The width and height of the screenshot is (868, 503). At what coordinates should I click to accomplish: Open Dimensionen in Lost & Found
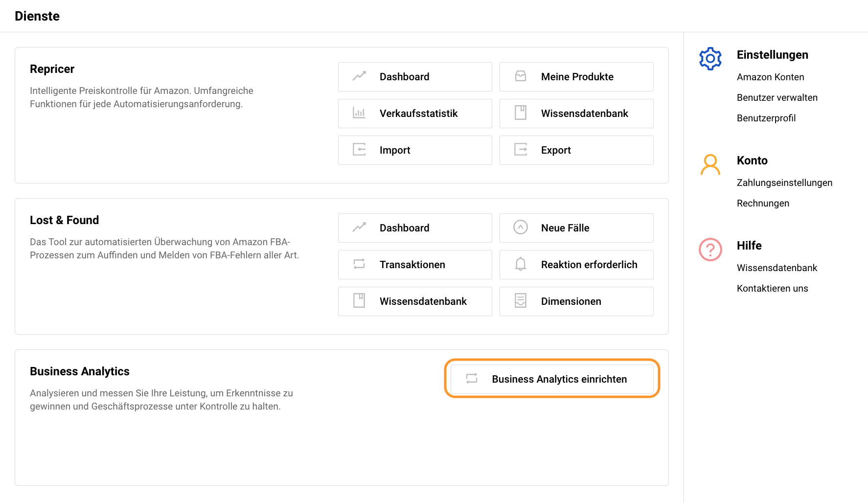(576, 301)
